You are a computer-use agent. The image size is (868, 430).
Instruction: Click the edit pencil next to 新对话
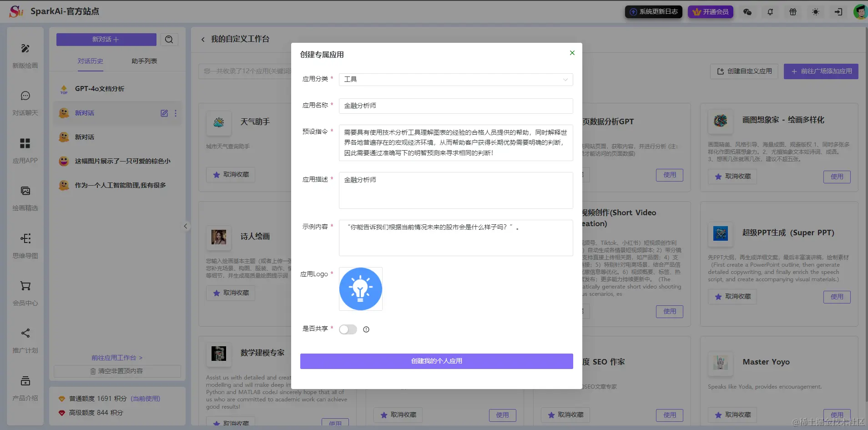coord(164,113)
